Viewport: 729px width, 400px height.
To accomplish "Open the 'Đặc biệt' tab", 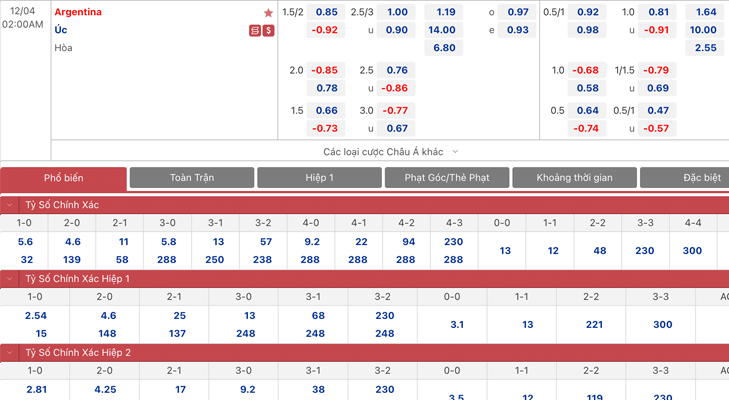I will (x=684, y=178).
